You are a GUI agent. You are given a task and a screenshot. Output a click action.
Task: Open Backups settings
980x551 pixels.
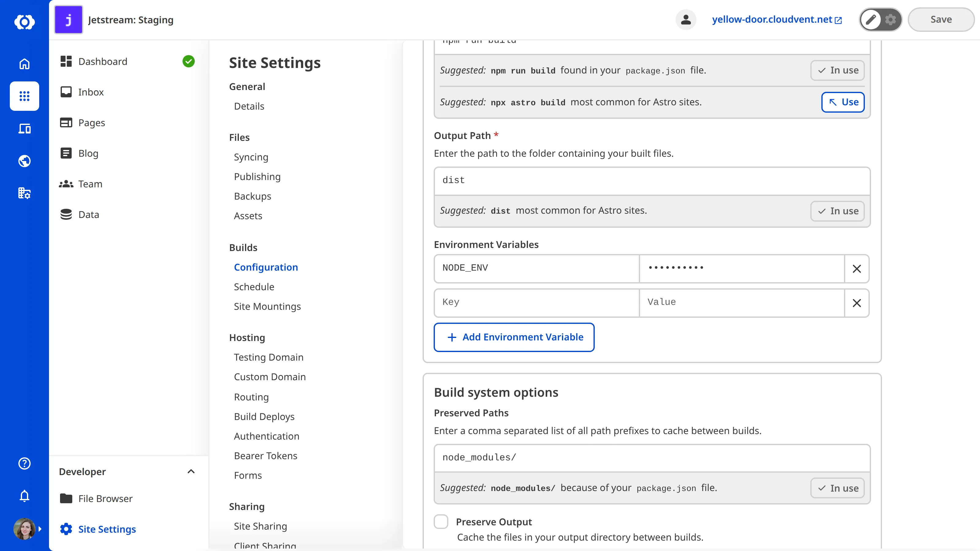click(253, 196)
